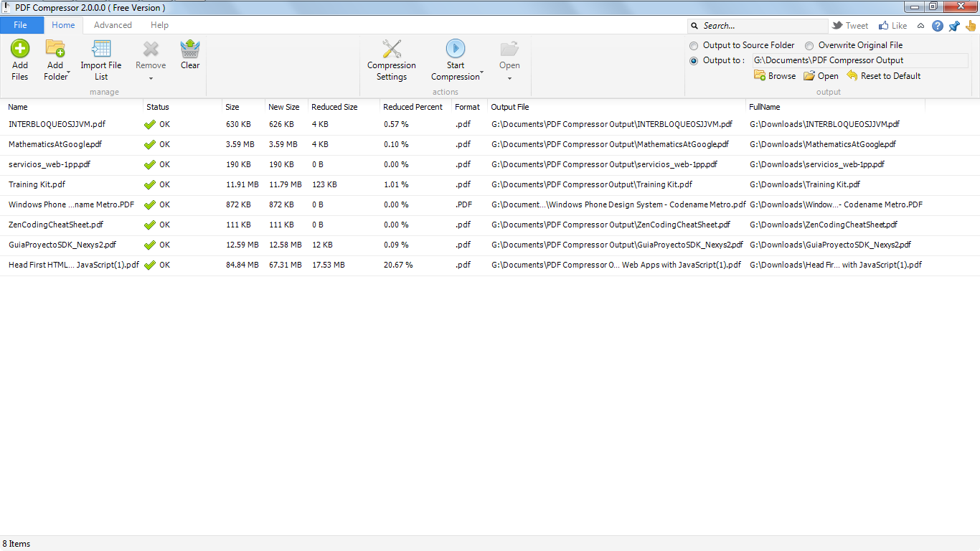Sort by the New Size column header
Image resolution: width=980 pixels, height=551 pixels.
click(284, 107)
